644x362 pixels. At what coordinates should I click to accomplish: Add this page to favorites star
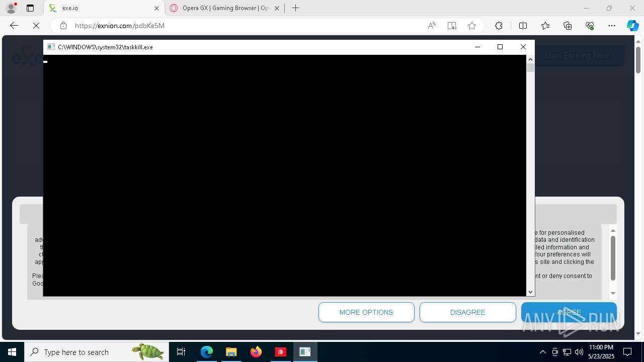pos(472,26)
